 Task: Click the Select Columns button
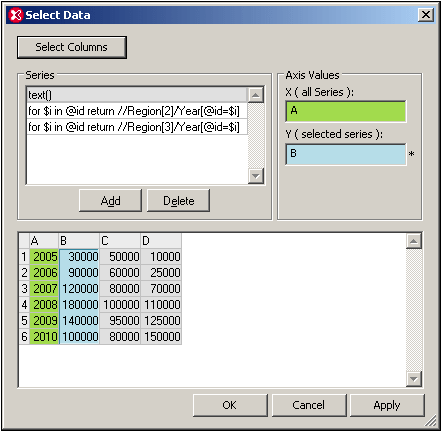click(72, 47)
